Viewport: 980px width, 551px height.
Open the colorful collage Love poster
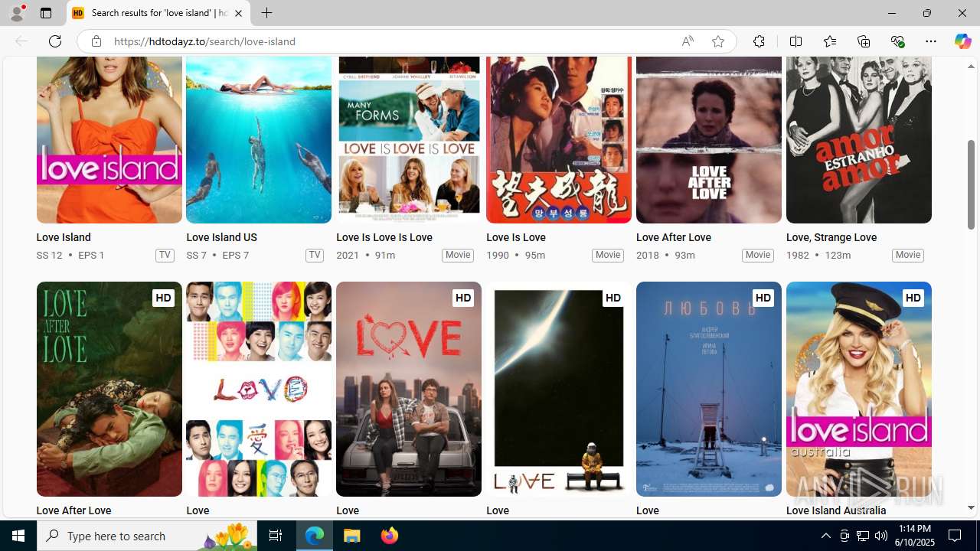[259, 389]
